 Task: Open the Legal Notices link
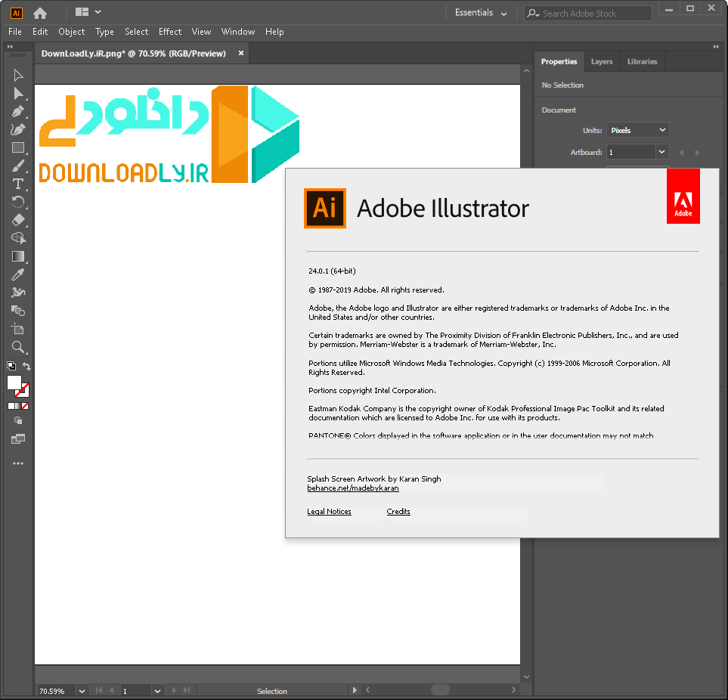pos(329,511)
